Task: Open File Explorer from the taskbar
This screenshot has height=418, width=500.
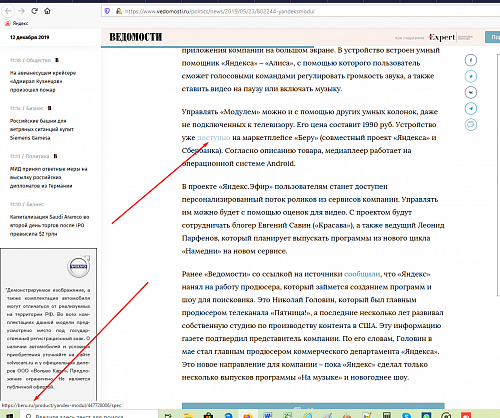Action: (188, 415)
